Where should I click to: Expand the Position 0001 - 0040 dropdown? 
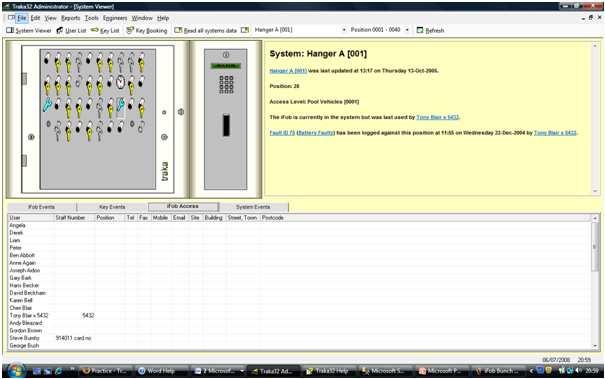407,30
